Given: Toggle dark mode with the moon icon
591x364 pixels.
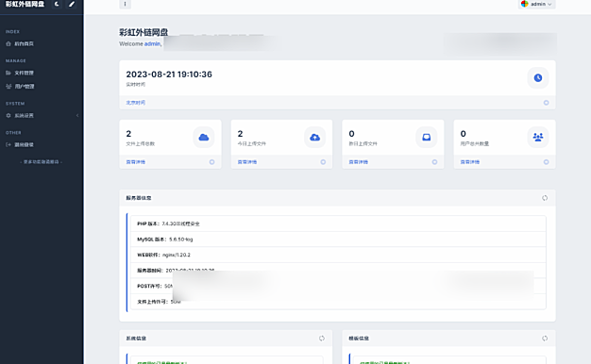Looking at the screenshot, I should tap(57, 4).
